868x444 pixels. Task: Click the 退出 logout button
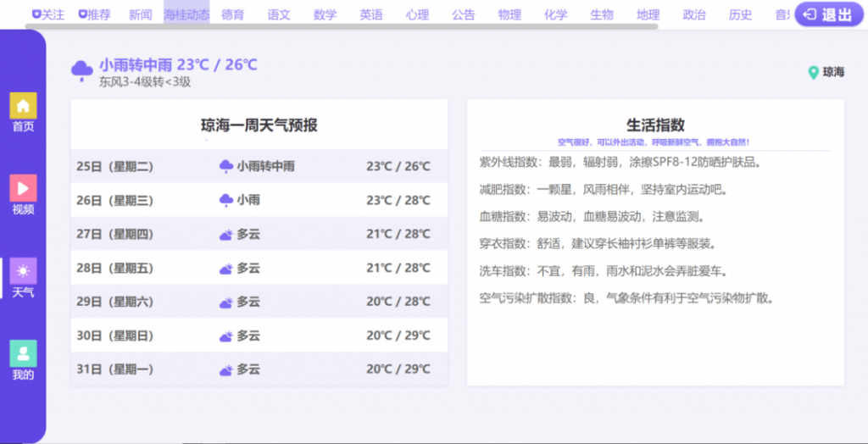829,15
